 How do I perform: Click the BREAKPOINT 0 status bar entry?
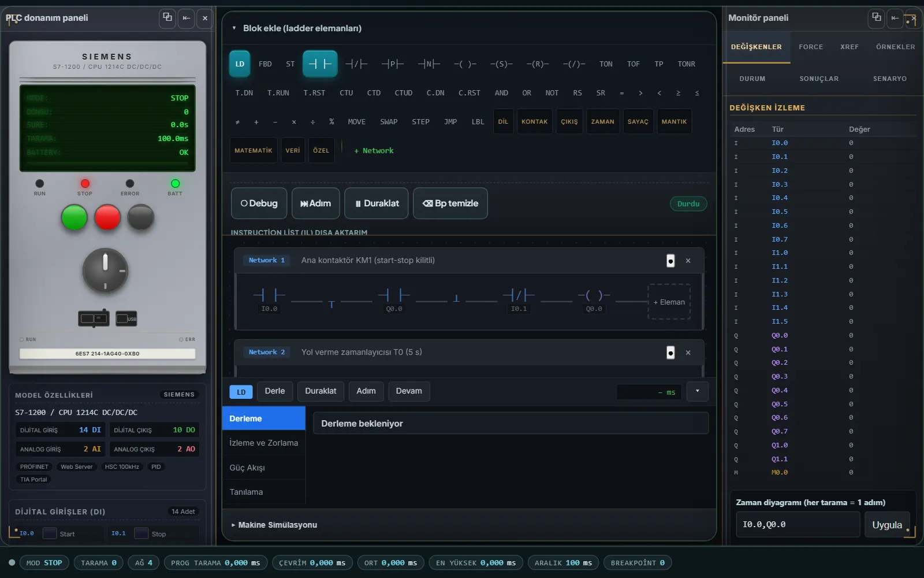coord(638,563)
